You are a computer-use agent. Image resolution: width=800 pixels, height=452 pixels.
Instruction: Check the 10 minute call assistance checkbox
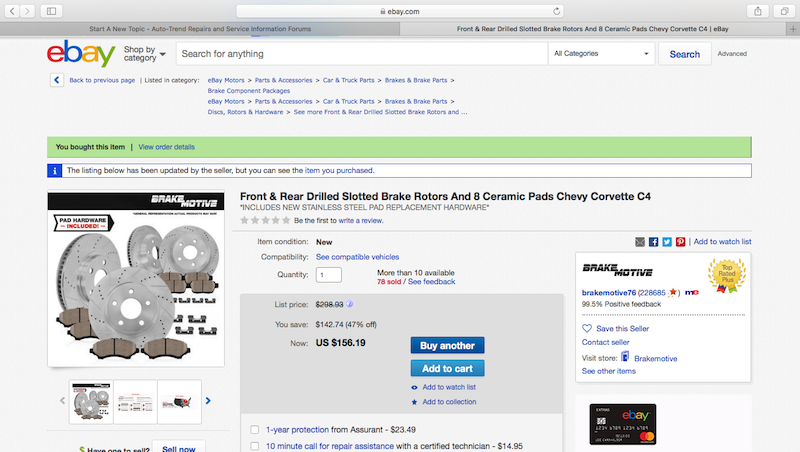click(x=255, y=446)
